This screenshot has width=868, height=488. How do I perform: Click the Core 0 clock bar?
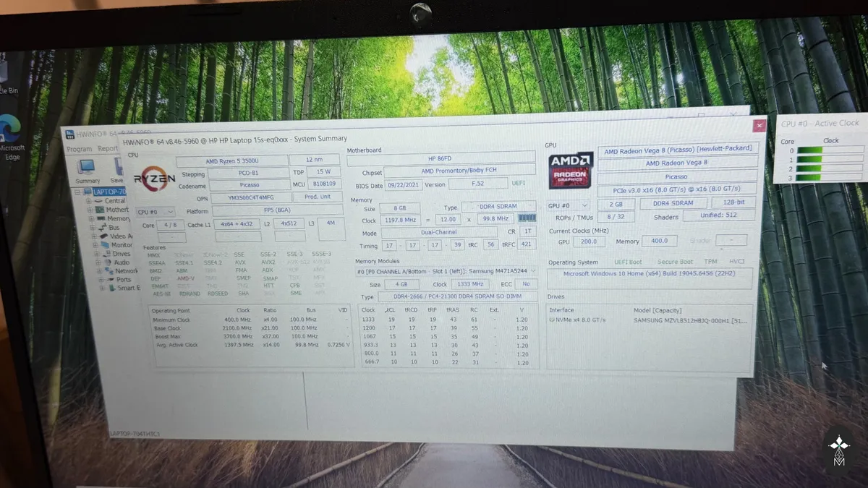[x=830, y=151]
